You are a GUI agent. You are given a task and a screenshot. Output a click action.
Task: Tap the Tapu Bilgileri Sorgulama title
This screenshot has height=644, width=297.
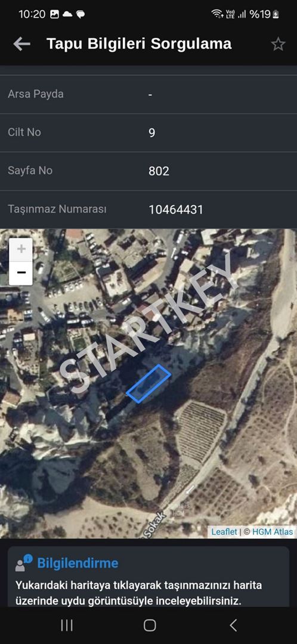[140, 44]
